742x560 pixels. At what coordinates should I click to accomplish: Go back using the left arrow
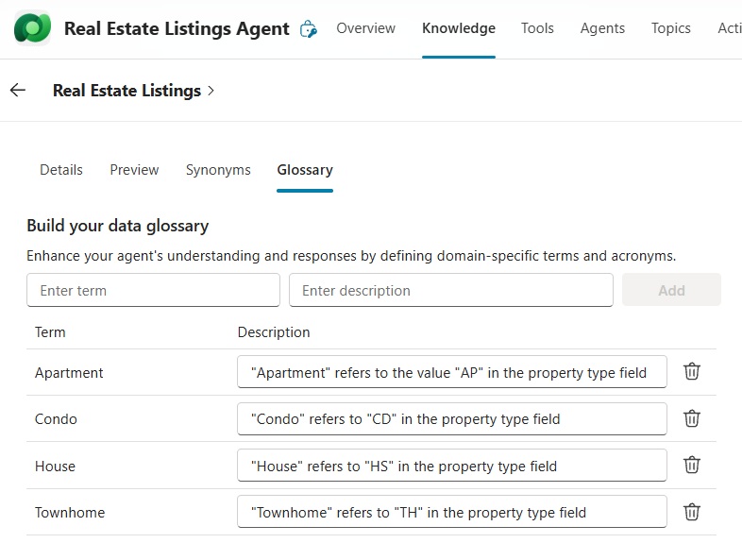pos(17,91)
